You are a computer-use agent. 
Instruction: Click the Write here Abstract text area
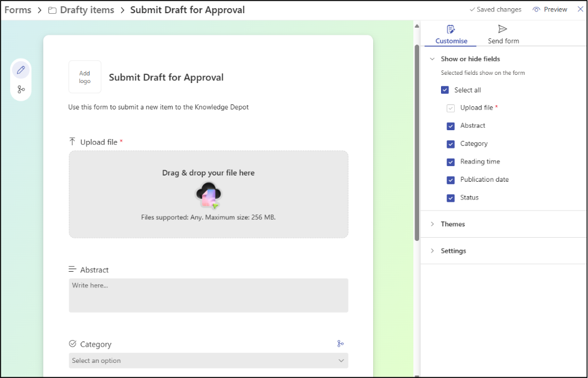tap(208, 295)
